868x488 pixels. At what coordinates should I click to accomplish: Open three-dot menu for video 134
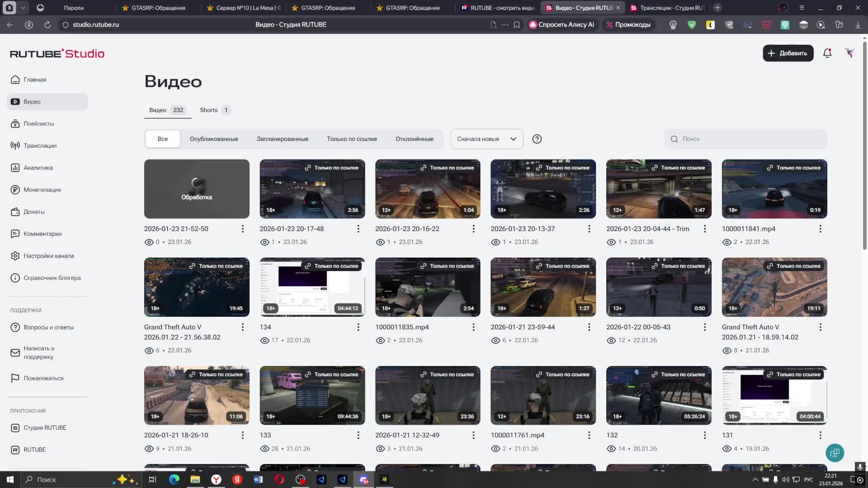(x=358, y=327)
